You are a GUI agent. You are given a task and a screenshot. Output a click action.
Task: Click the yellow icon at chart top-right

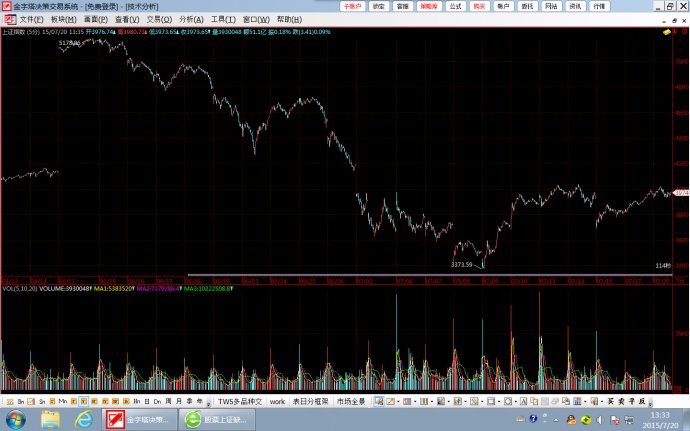click(x=664, y=32)
